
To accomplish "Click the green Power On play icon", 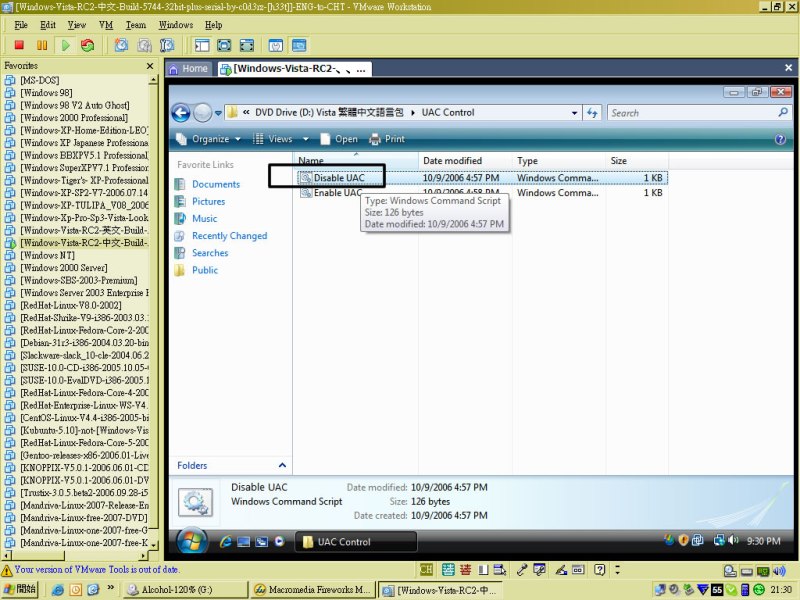I will pos(65,45).
